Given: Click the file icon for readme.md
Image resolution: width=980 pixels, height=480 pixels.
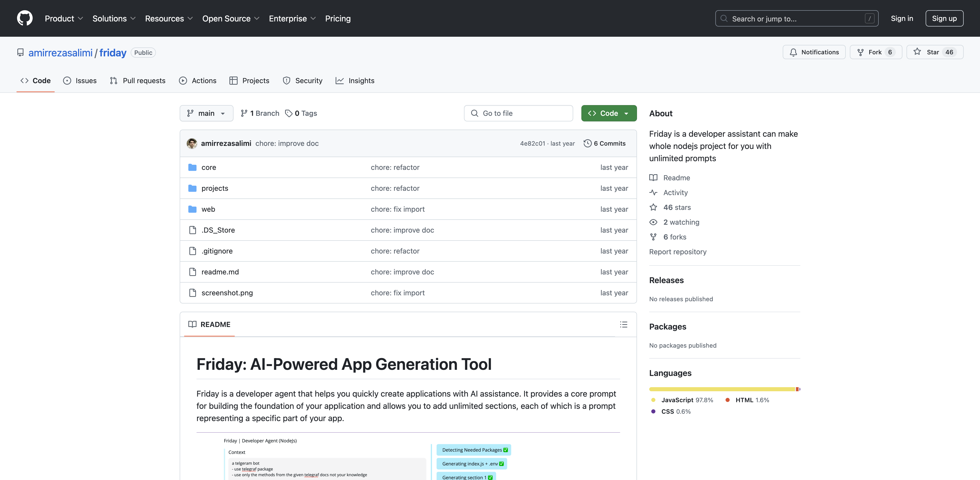Looking at the screenshot, I should coord(192,272).
